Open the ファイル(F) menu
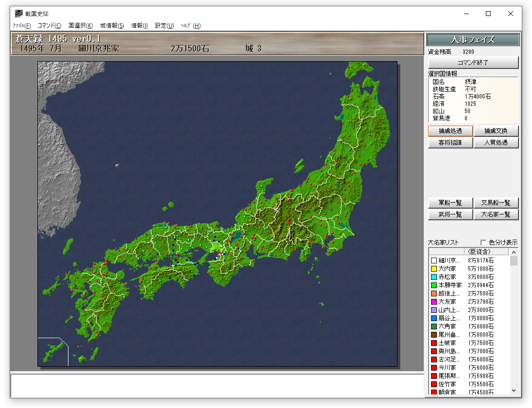Viewport: 532px width, 408px height. tap(21, 26)
